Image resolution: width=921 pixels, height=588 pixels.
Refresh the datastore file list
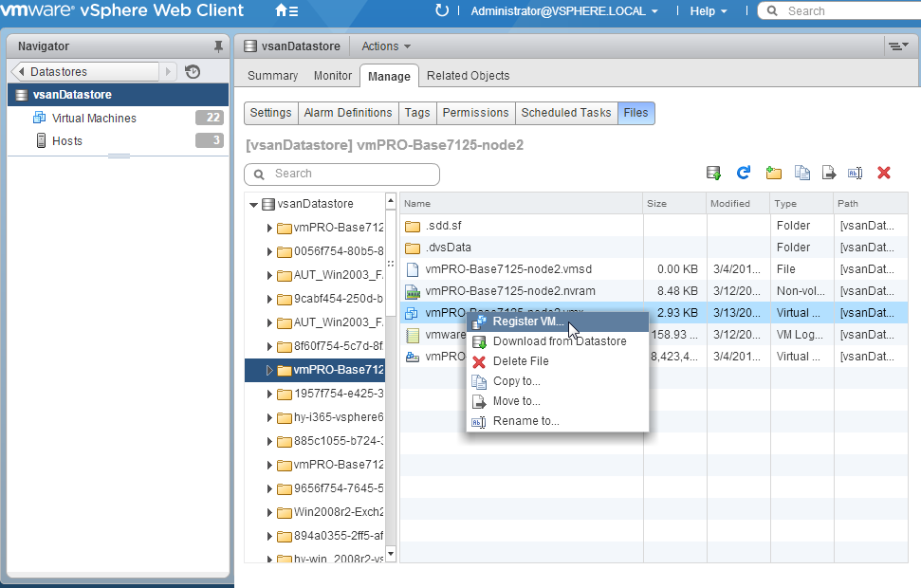click(744, 174)
